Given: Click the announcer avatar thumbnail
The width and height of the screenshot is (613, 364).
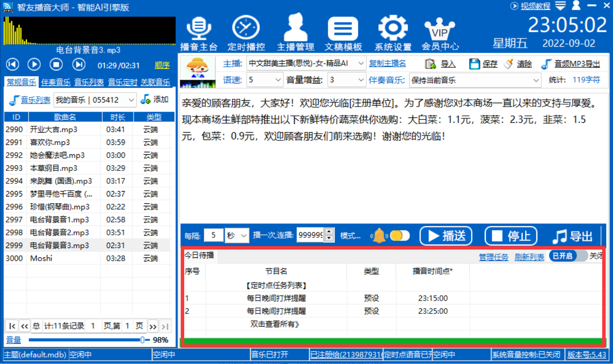Looking at the screenshot, I should tap(198, 72).
